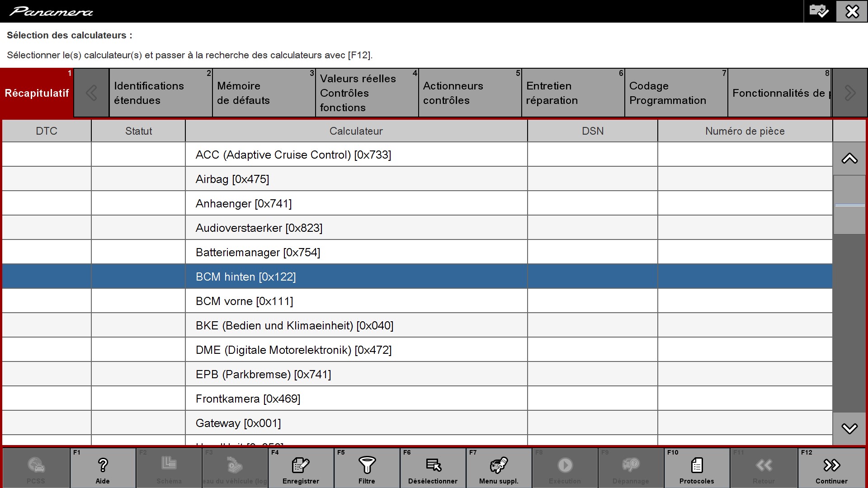Select Frontkamera [0x469] row
The image size is (868, 488).
(x=417, y=399)
